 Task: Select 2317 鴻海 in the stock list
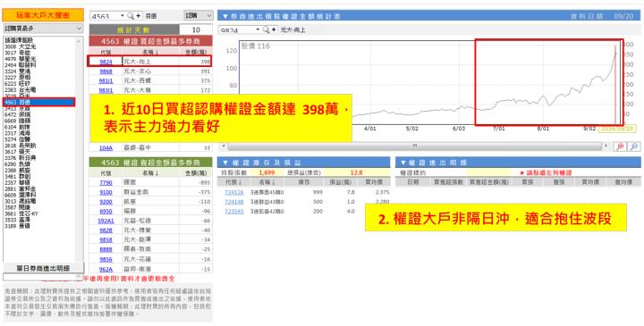pyautogui.click(x=39, y=133)
